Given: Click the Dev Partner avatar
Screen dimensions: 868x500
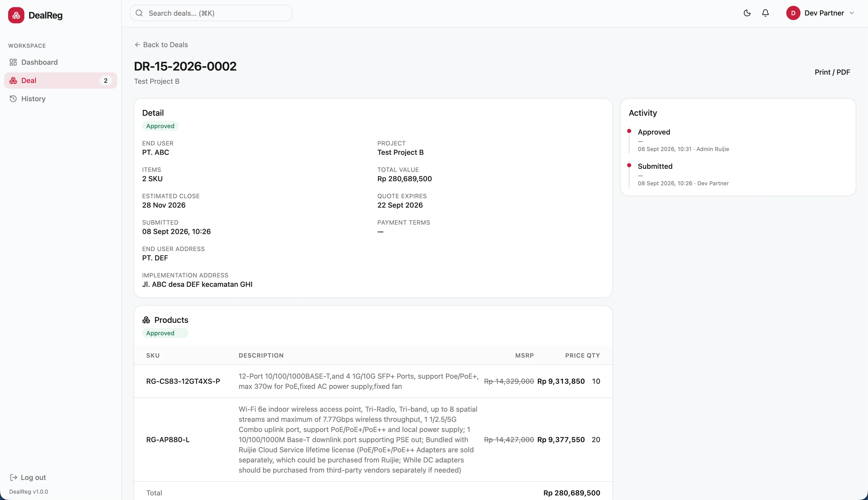Looking at the screenshot, I should tap(793, 13).
